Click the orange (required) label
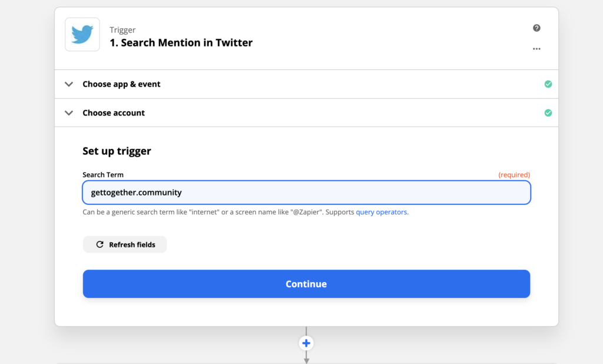The height and width of the screenshot is (364, 603). (514, 175)
